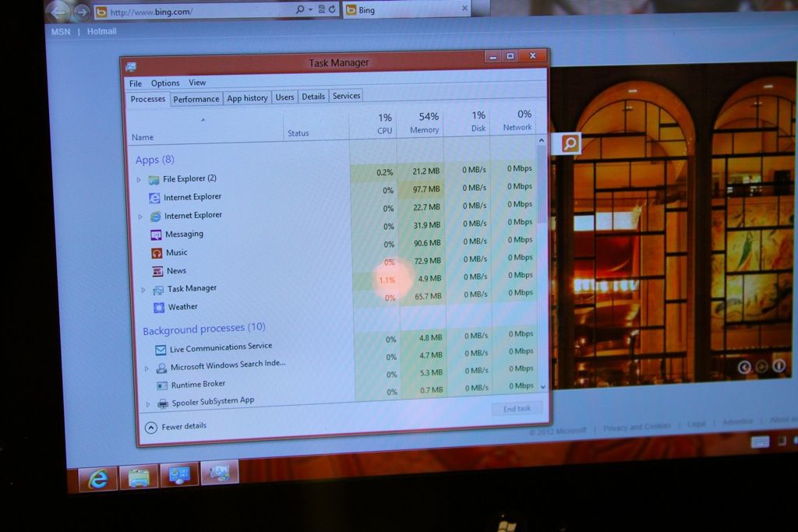Viewport: 798px width, 532px height.
Task: Switch to the App history tab
Action: (x=247, y=98)
